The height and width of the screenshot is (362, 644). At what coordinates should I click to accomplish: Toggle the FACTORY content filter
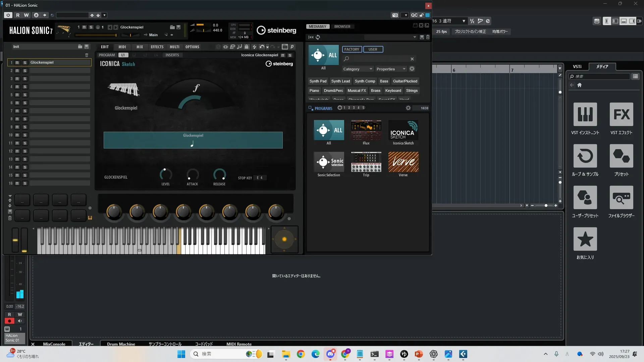352,49
